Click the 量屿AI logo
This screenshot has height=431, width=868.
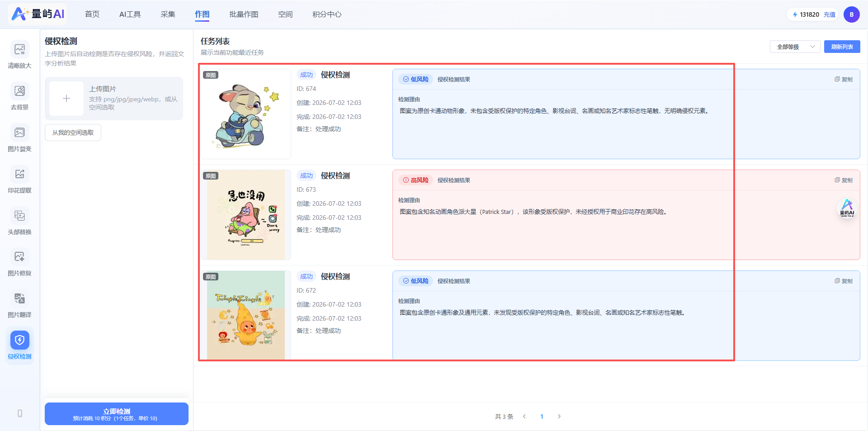(38, 14)
